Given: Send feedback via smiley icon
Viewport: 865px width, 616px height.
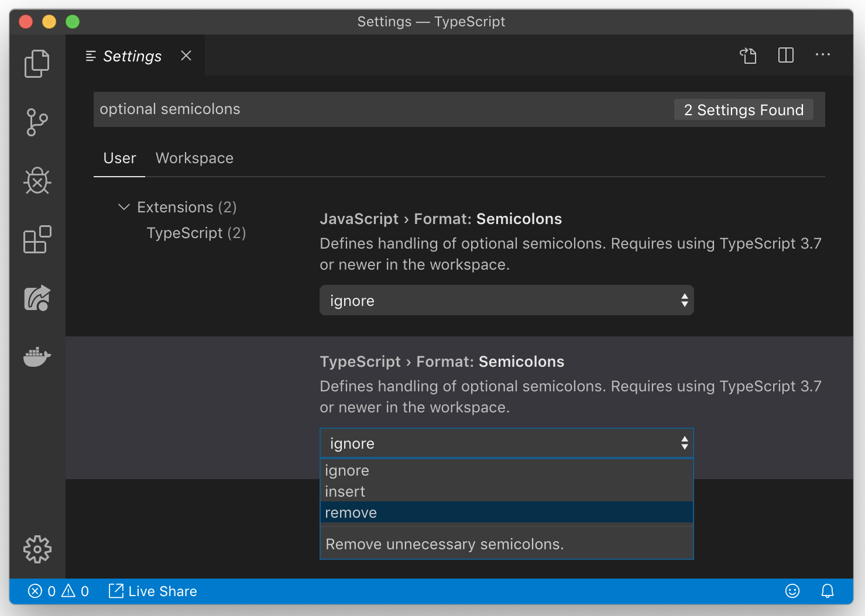Looking at the screenshot, I should [x=792, y=591].
